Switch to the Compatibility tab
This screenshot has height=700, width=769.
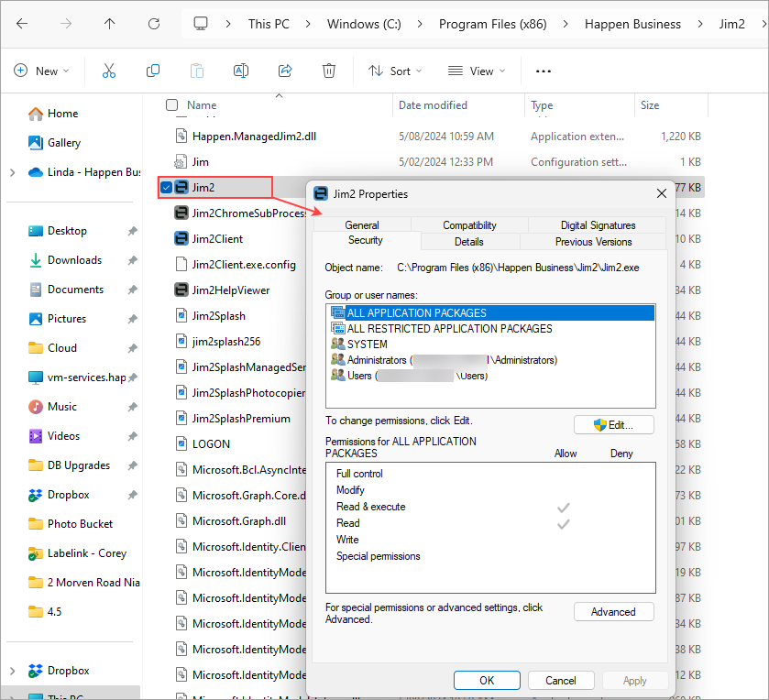[x=469, y=225]
